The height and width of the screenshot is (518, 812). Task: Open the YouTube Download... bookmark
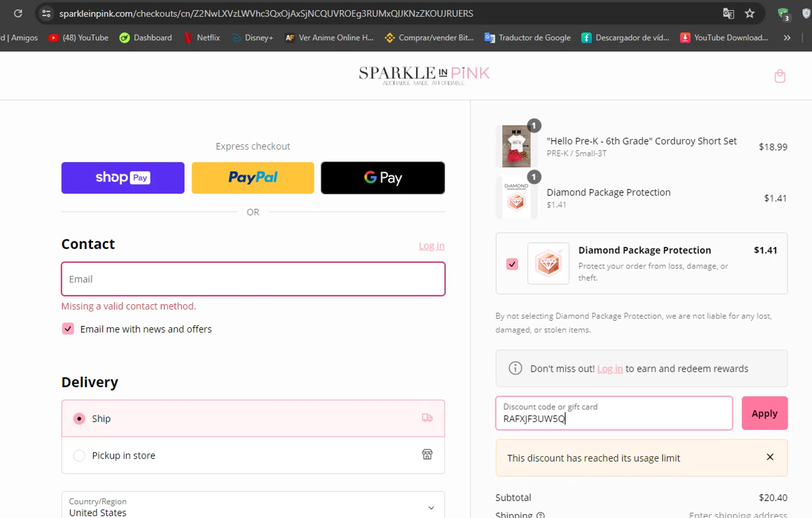(x=724, y=38)
